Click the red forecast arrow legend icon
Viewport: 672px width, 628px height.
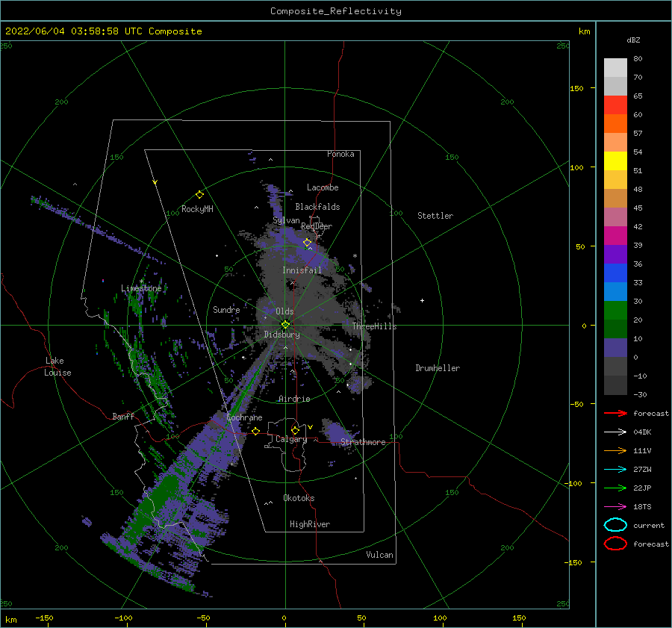coord(615,413)
